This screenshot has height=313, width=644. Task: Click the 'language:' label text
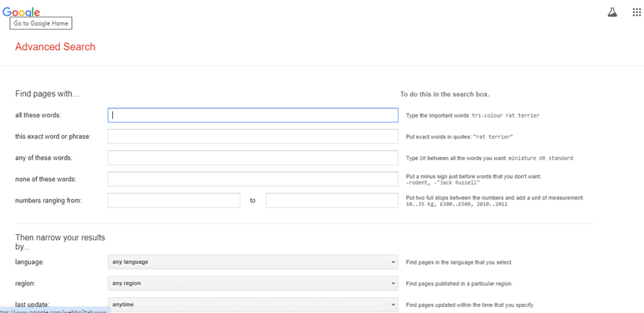coord(31,262)
